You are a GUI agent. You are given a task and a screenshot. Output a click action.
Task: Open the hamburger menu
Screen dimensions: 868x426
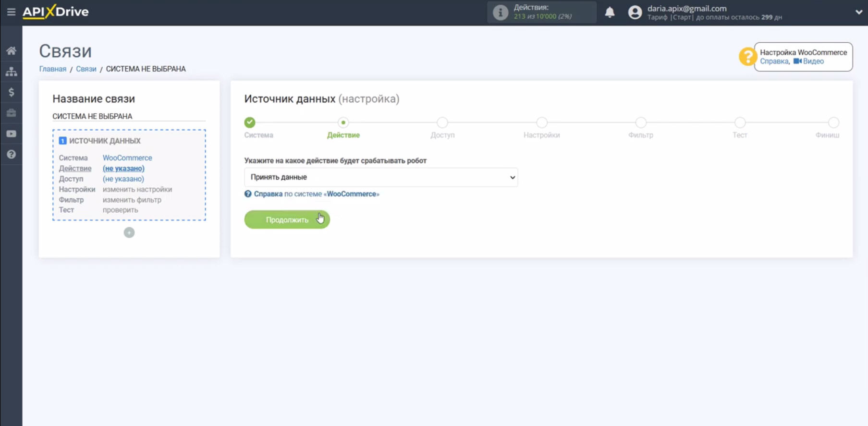(x=11, y=12)
